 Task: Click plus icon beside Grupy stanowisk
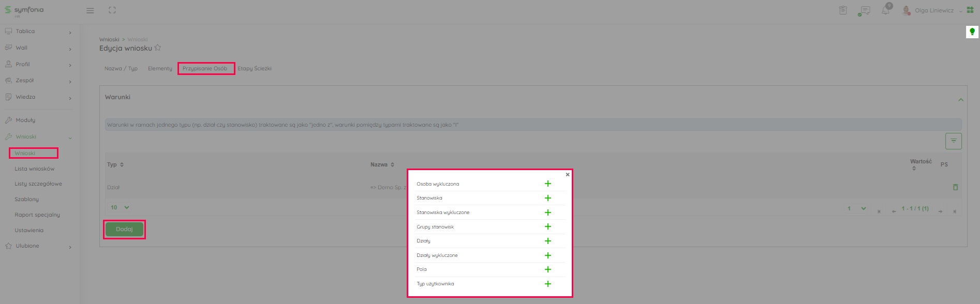point(547,226)
